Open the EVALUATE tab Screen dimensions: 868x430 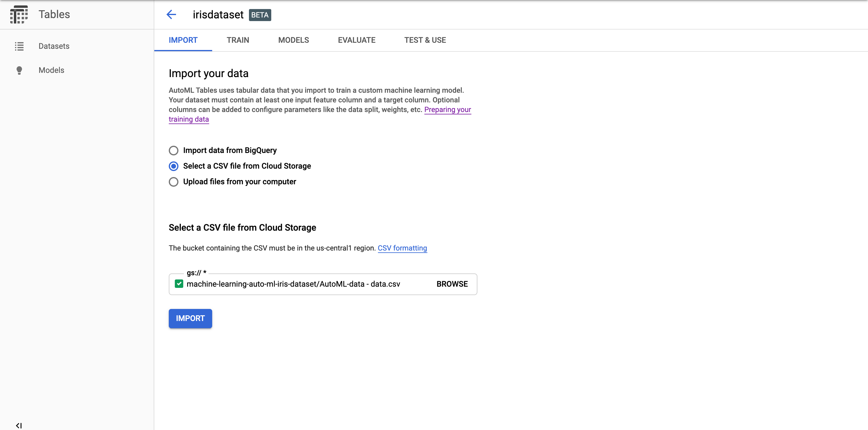tap(357, 40)
